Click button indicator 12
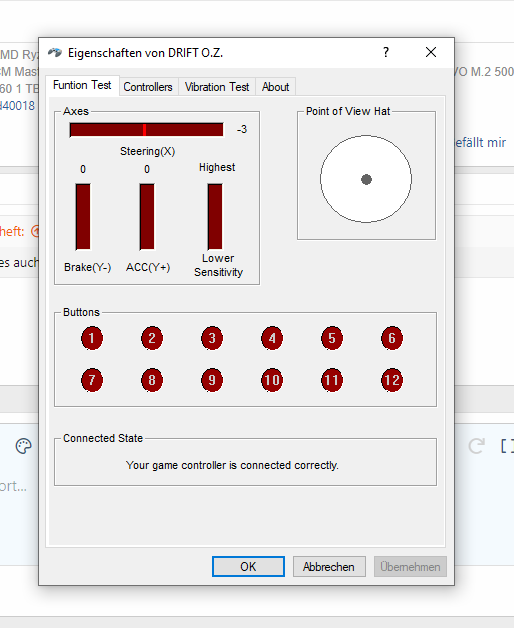Image resolution: width=514 pixels, height=628 pixels. click(x=392, y=380)
